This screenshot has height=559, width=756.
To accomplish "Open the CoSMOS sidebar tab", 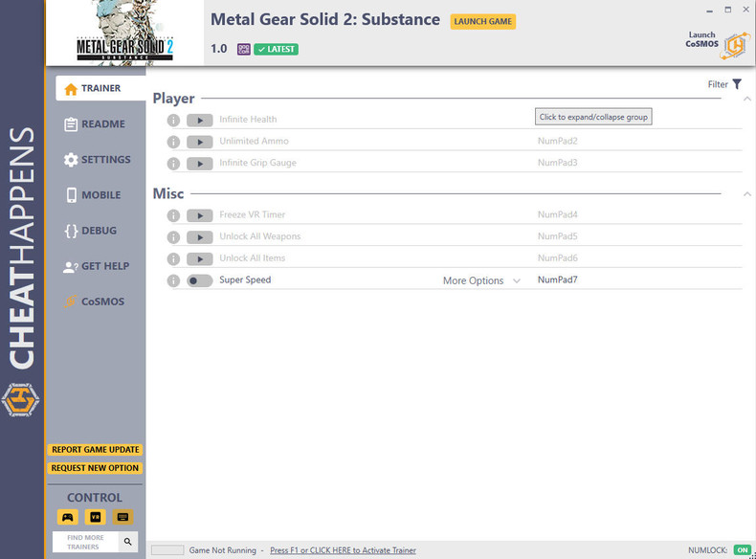I will click(94, 302).
